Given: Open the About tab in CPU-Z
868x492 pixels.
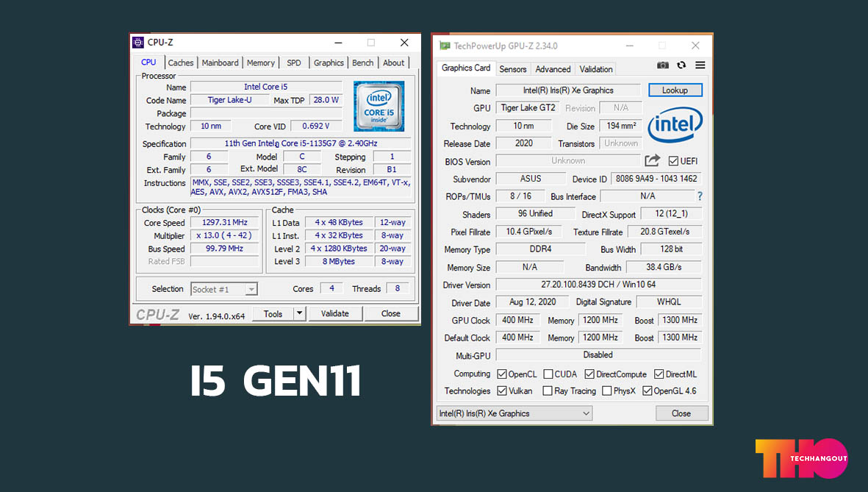Looking at the screenshot, I should coord(394,63).
